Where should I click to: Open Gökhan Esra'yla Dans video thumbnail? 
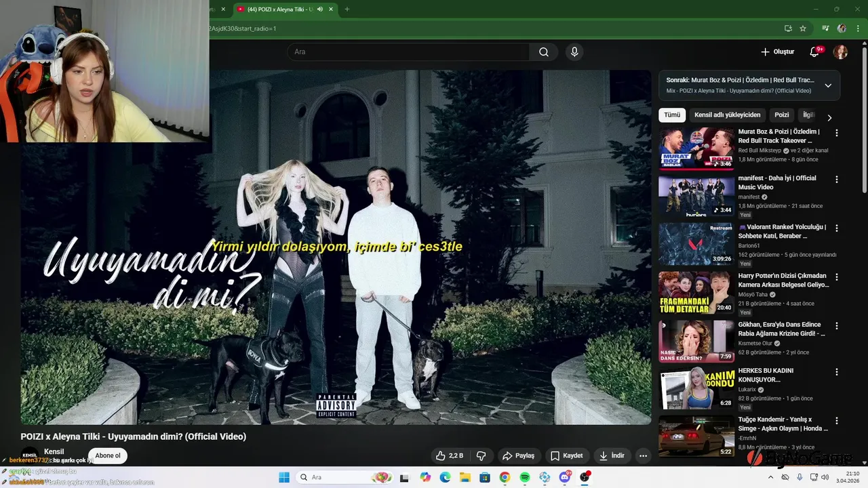(696, 342)
